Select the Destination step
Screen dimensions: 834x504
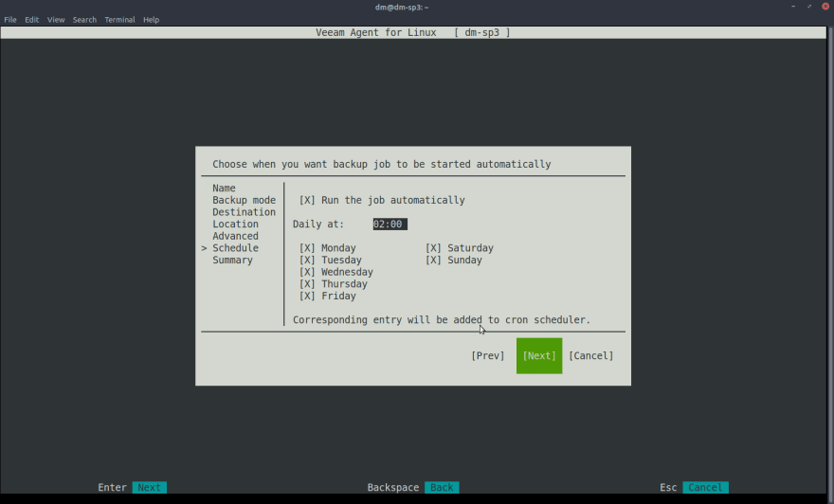[x=245, y=212]
